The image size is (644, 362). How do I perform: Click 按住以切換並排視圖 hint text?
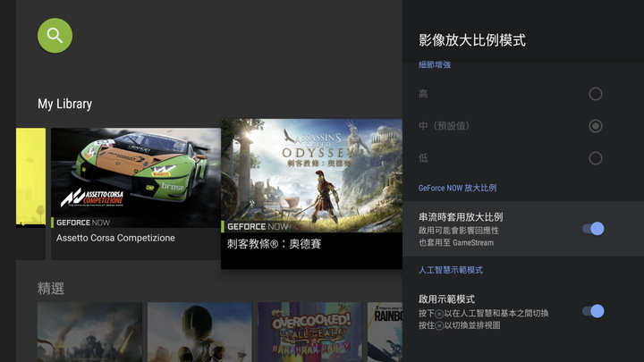[459, 325]
